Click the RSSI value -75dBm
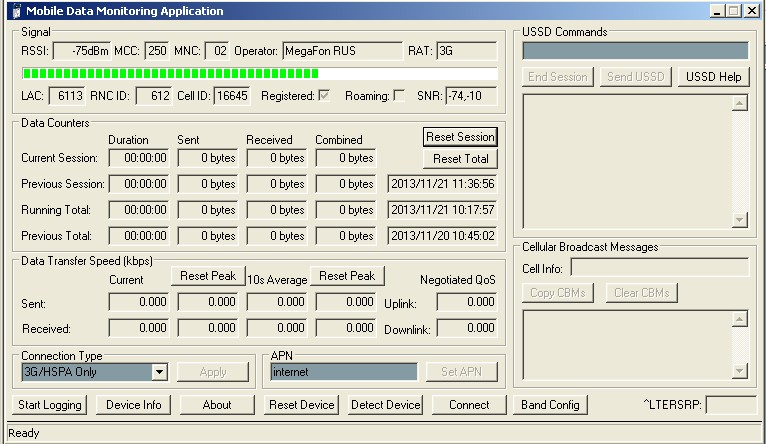Image resolution: width=766 pixels, height=444 pixels. [82, 51]
